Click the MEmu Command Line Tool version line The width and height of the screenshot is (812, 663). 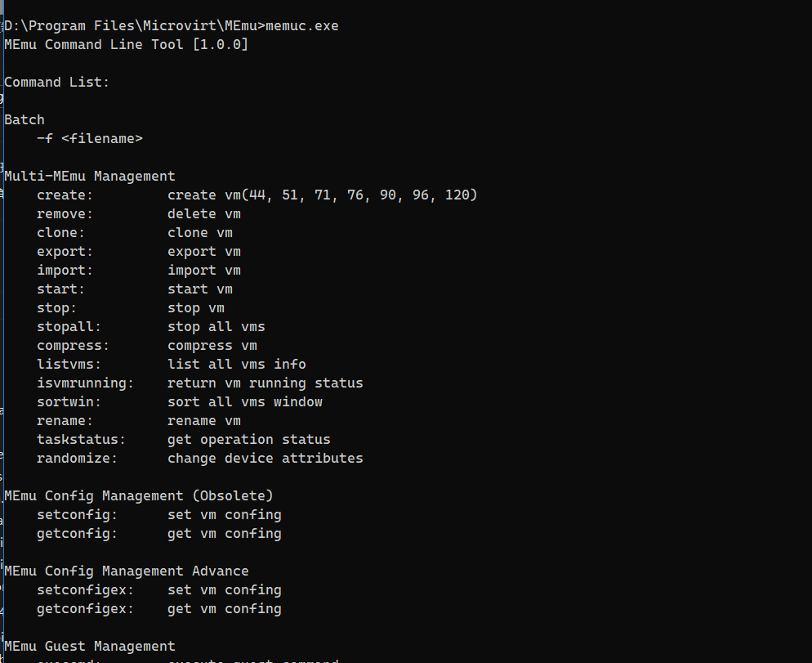click(126, 44)
